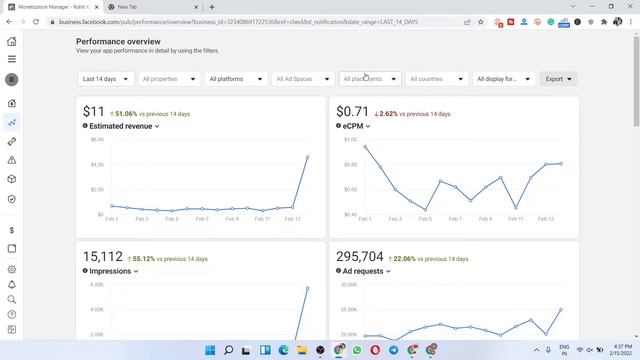Open the home icon in left sidebar

[12, 41]
